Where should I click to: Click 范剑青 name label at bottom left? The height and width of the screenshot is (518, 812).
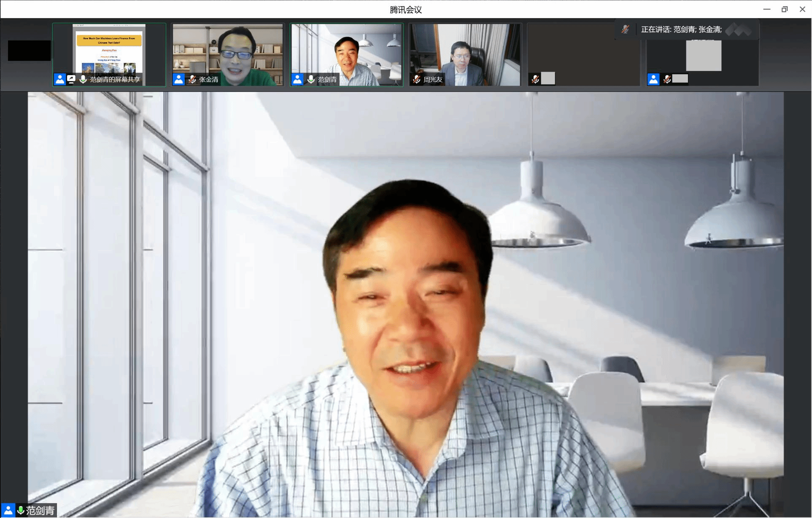point(40,510)
